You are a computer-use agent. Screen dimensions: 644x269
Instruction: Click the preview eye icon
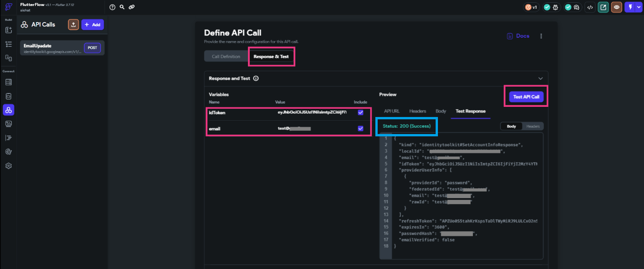point(616,7)
